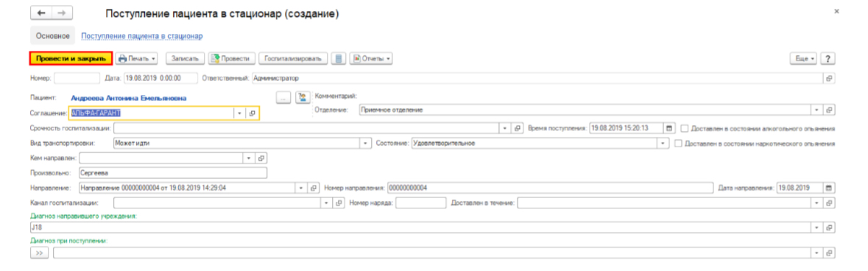
Task: Click into the Номер input field
Action: click(x=77, y=79)
